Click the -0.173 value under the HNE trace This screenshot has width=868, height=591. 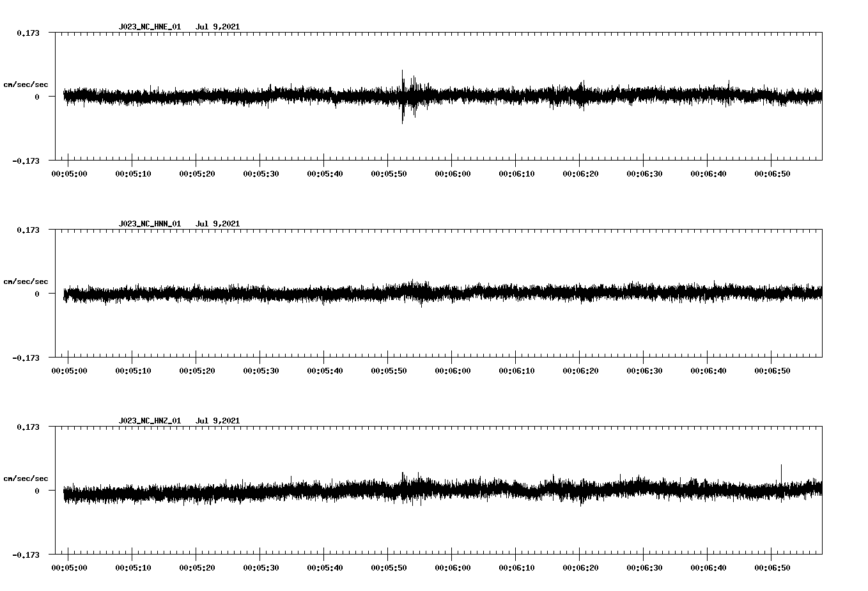coord(27,161)
